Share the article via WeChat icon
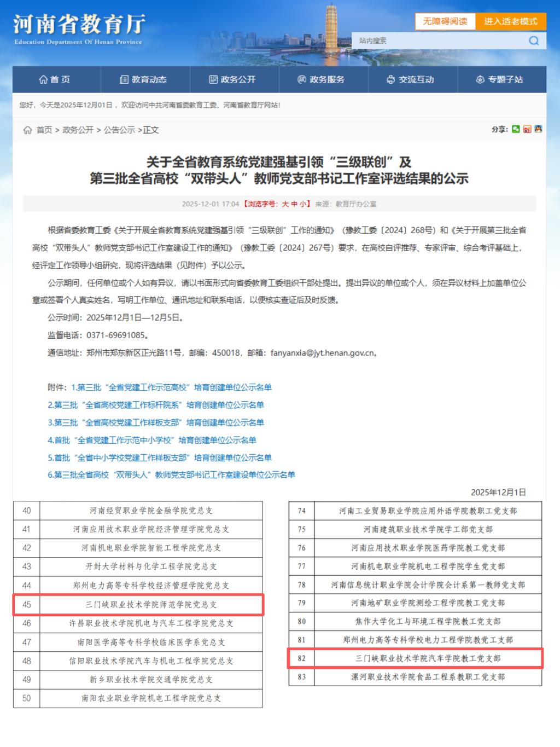 point(516,129)
